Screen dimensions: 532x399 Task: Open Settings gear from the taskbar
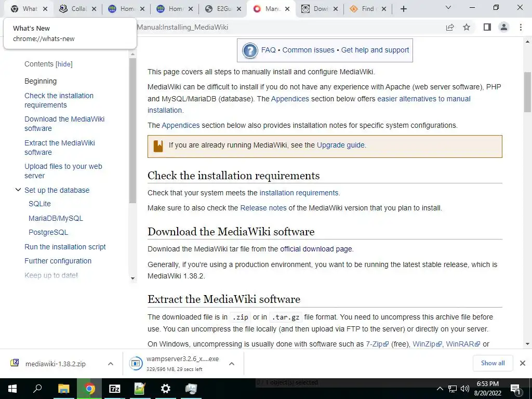[x=166, y=389]
